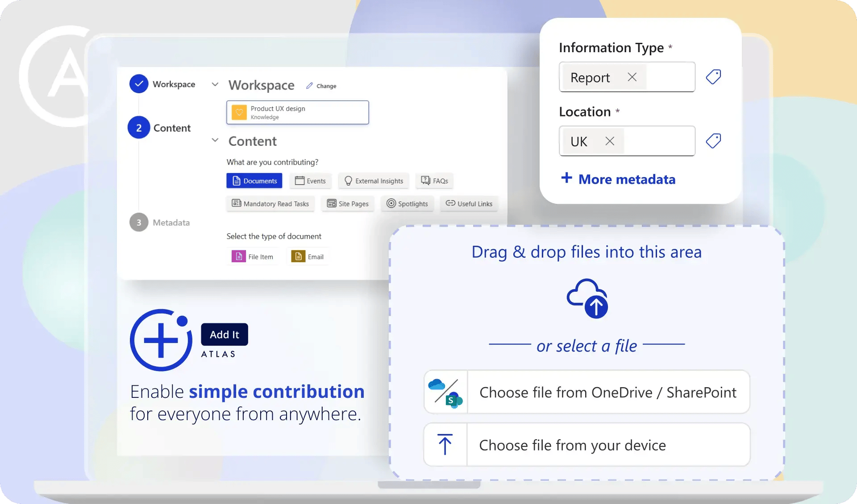
Task: Click the Change pencil icon
Action: click(x=309, y=86)
